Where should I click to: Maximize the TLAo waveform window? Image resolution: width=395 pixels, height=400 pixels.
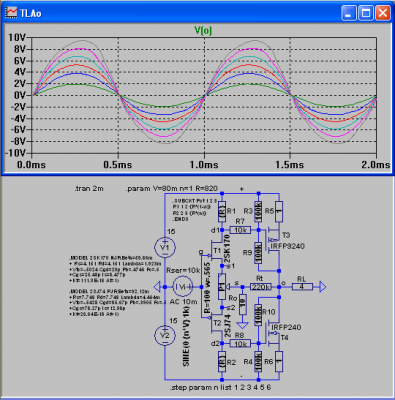pyautogui.click(x=366, y=13)
